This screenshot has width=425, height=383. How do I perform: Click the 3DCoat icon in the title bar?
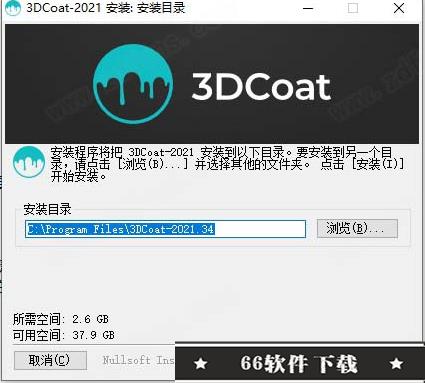point(13,8)
